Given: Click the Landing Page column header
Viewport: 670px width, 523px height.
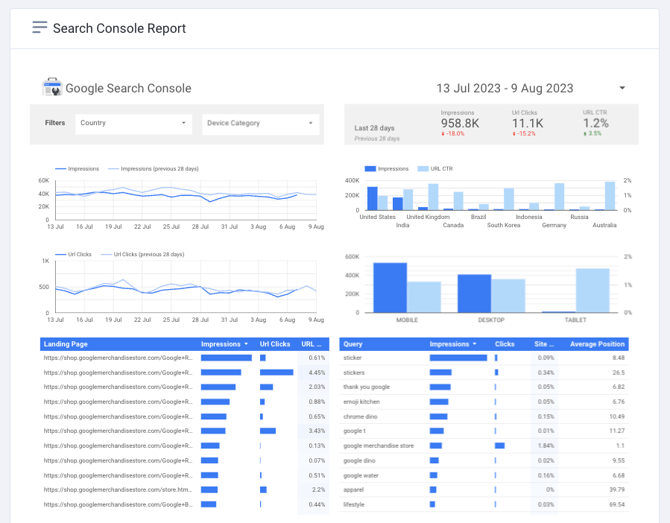Looking at the screenshot, I should click(65, 344).
